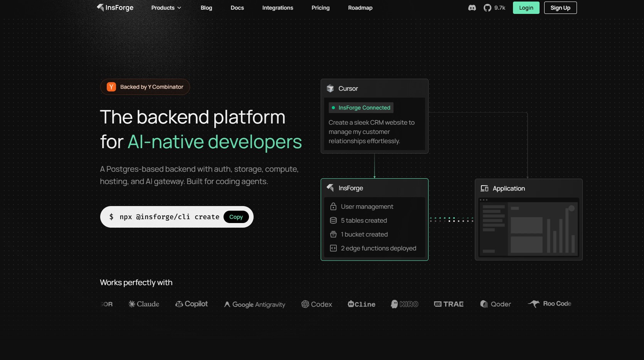Click the Application devices icon
644x360 pixels.
click(x=484, y=188)
